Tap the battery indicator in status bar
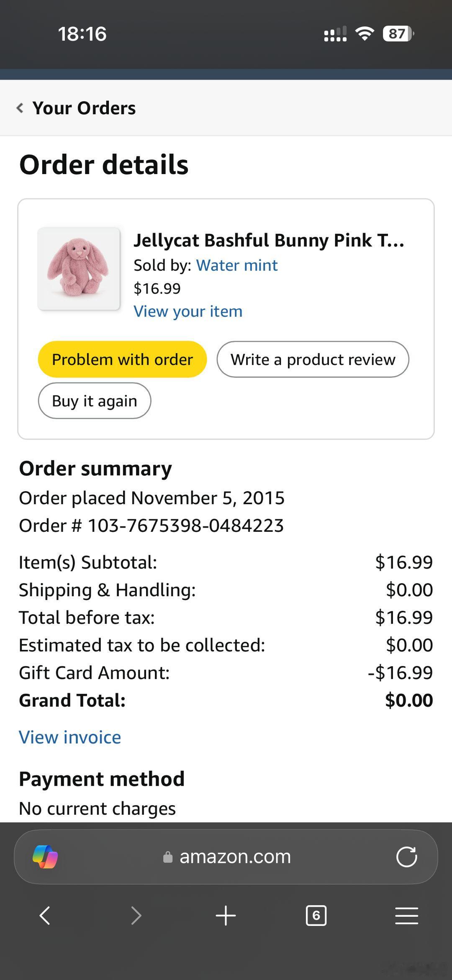This screenshot has height=980, width=452. pyautogui.click(x=398, y=33)
